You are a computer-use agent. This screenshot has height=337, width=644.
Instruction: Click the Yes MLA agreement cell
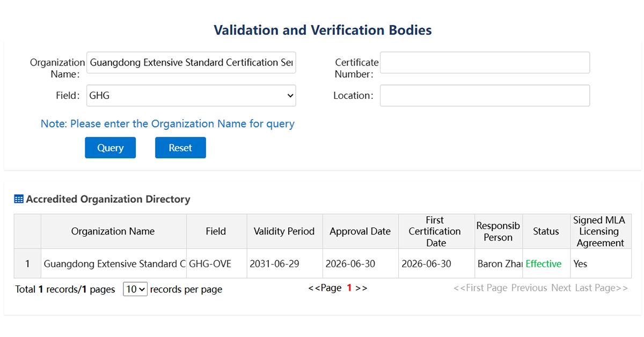pyautogui.click(x=600, y=263)
